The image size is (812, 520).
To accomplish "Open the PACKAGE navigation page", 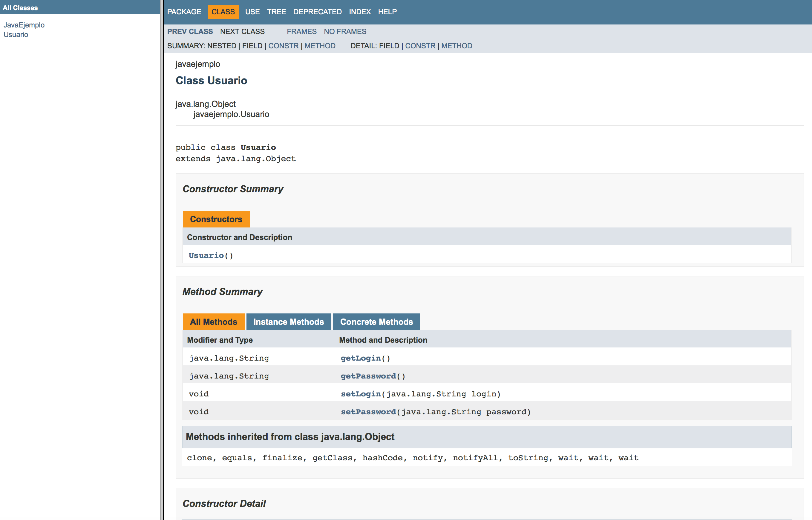I will click(x=184, y=11).
